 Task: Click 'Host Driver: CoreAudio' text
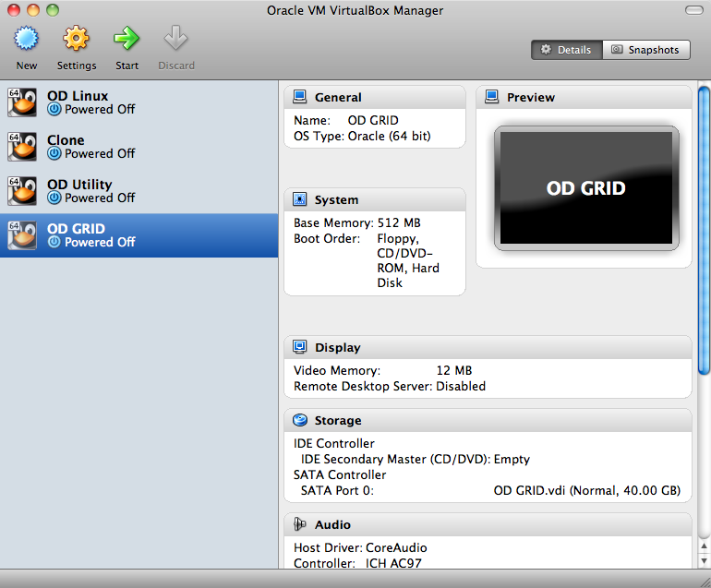click(360, 547)
